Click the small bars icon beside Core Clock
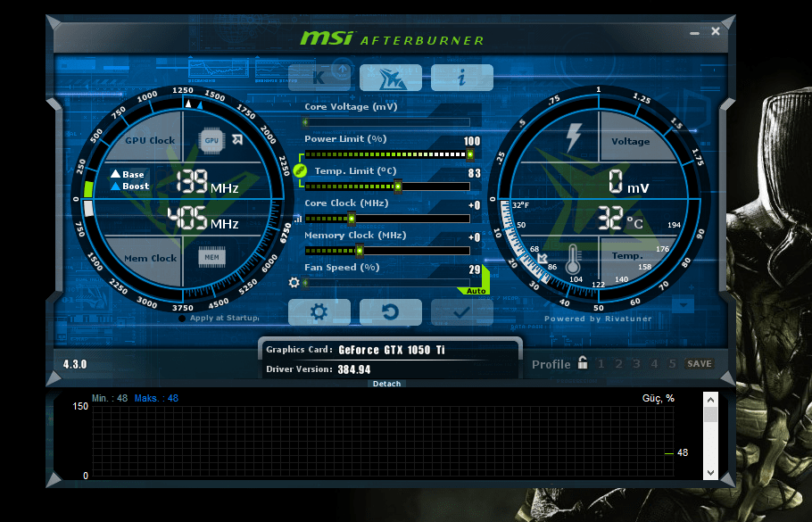Viewport: 812px width, 522px height. click(x=298, y=220)
